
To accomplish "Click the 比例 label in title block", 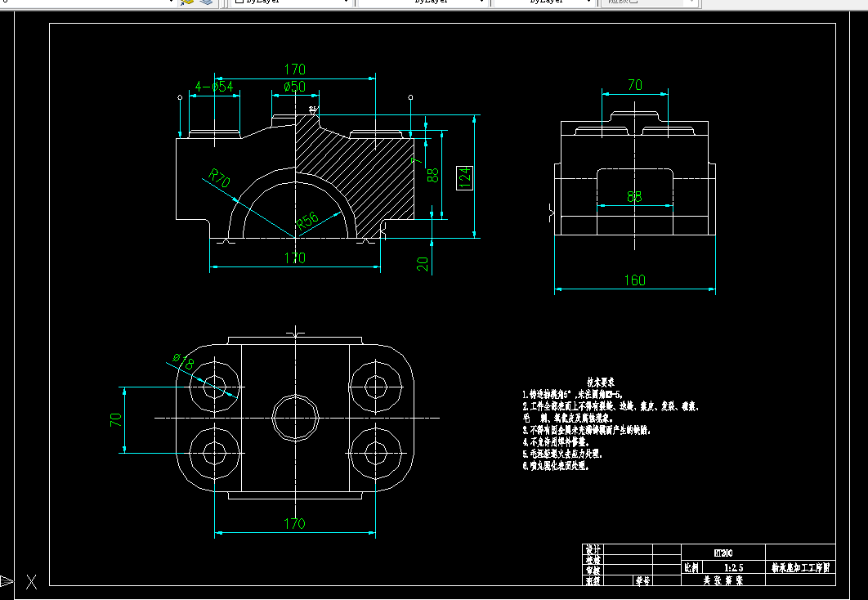I will pos(691,568).
